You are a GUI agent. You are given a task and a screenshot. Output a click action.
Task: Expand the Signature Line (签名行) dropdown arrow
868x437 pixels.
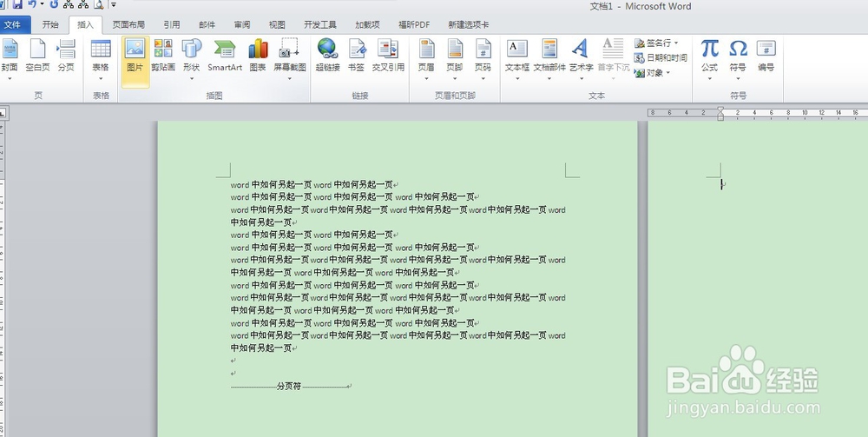[676, 43]
